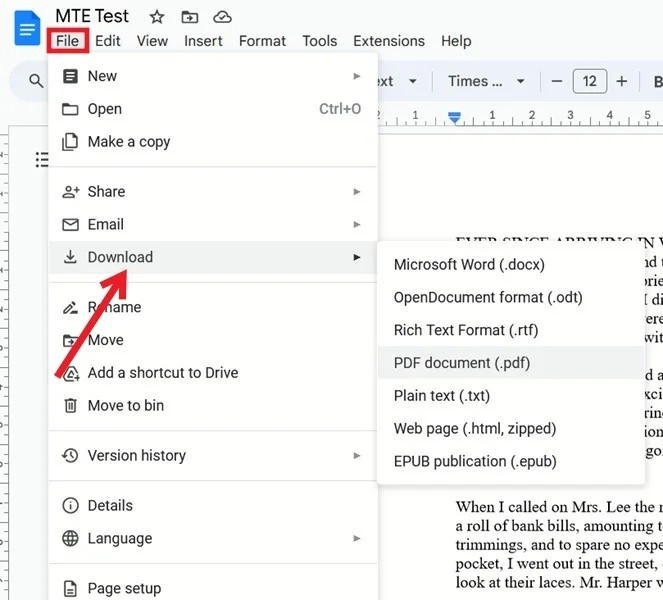Decrease font size with minus button

[x=557, y=82]
